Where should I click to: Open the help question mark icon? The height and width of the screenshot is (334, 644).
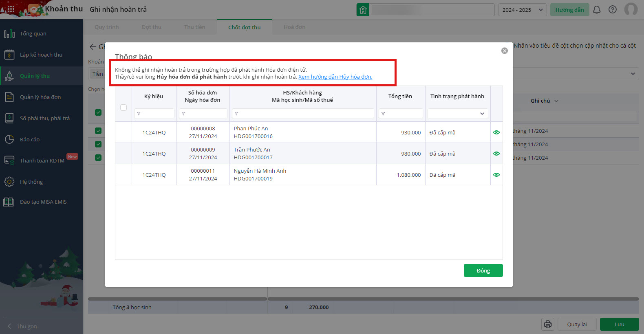pos(613,10)
